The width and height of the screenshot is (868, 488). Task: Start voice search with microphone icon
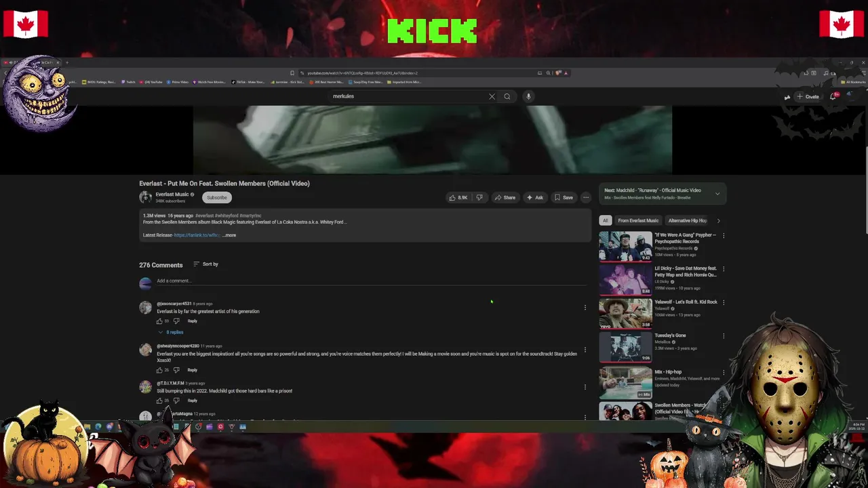(x=528, y=96)
